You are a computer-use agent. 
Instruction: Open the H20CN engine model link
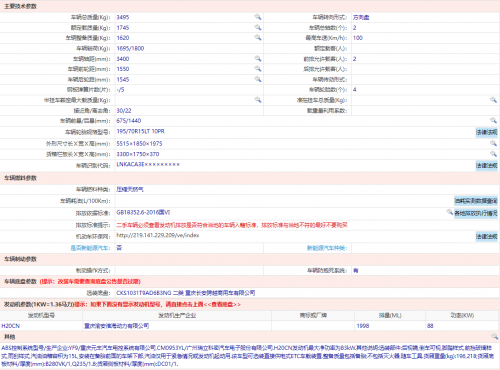point(11,326)
